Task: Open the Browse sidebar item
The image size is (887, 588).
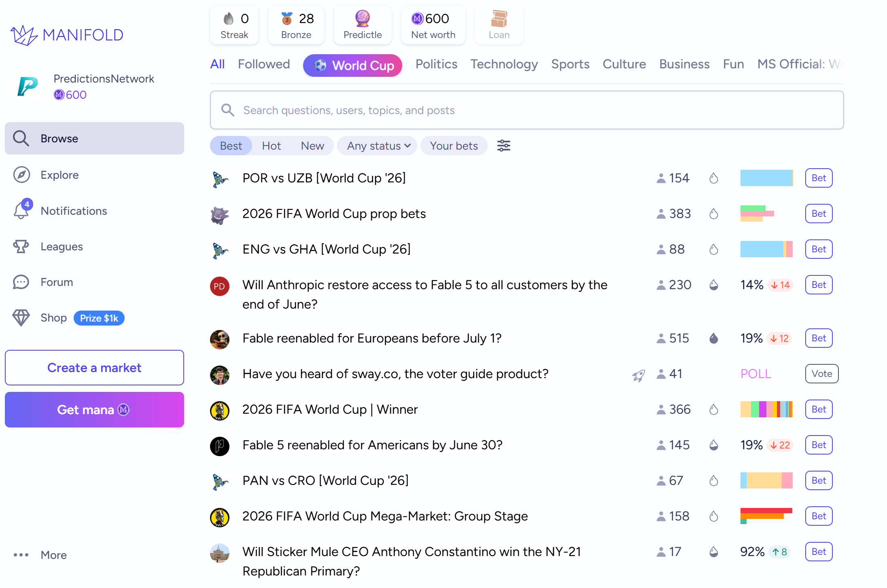Action: (94, 138)
